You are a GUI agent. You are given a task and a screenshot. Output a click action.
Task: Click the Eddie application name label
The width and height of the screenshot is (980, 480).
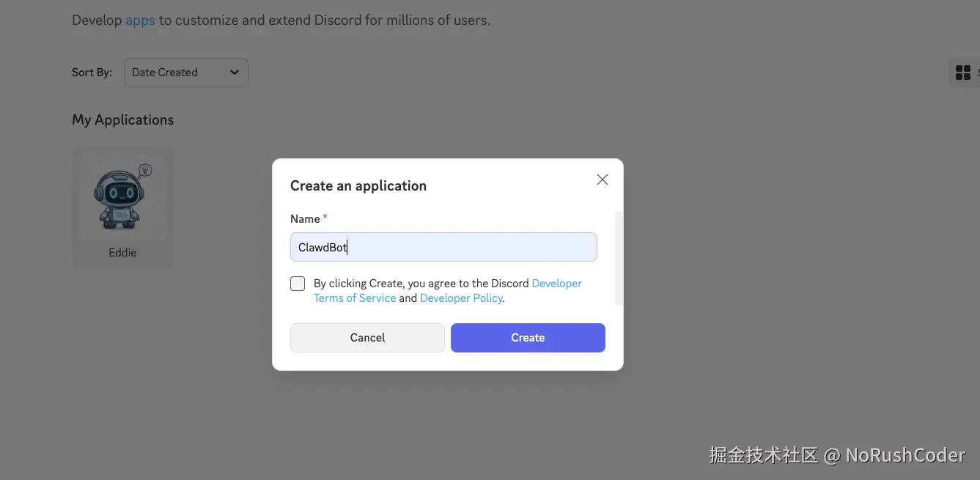point(122,252)
